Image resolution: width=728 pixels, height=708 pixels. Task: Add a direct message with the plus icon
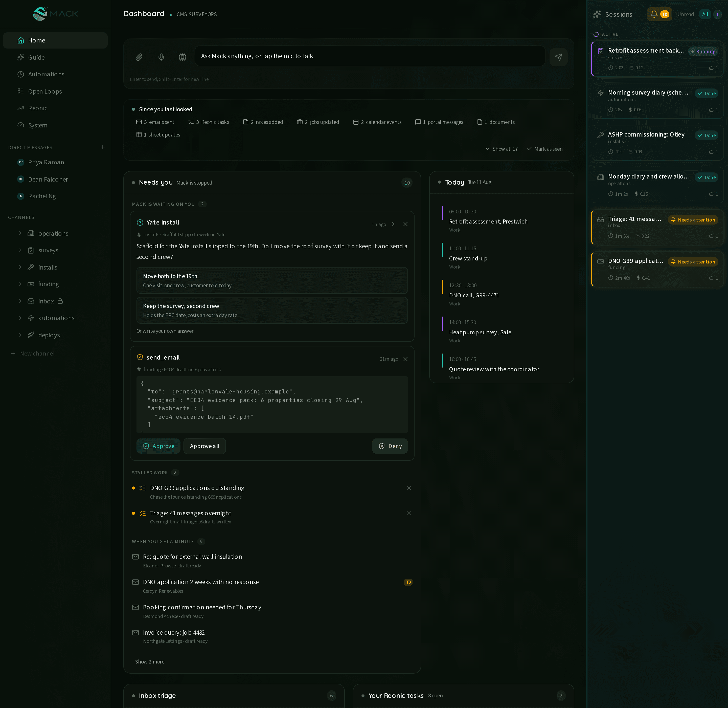(103, 147)
